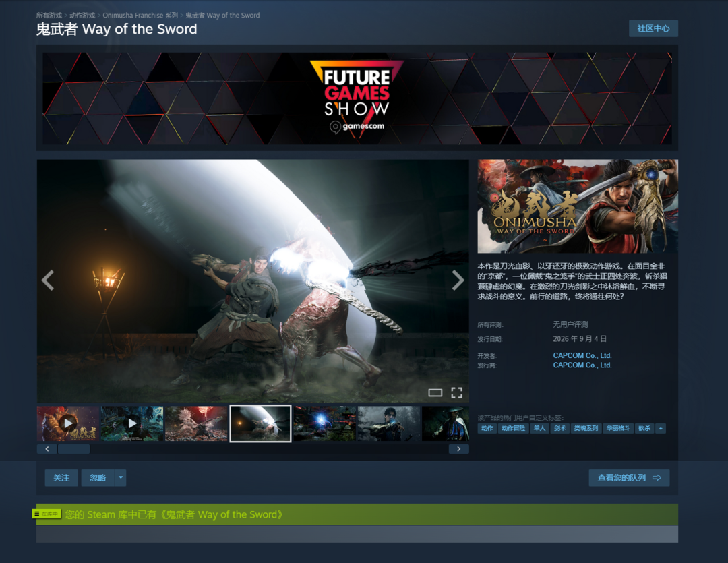Open the CAPCOM publisher link
This screenshot has width=728, height=563.
[582, 365]
